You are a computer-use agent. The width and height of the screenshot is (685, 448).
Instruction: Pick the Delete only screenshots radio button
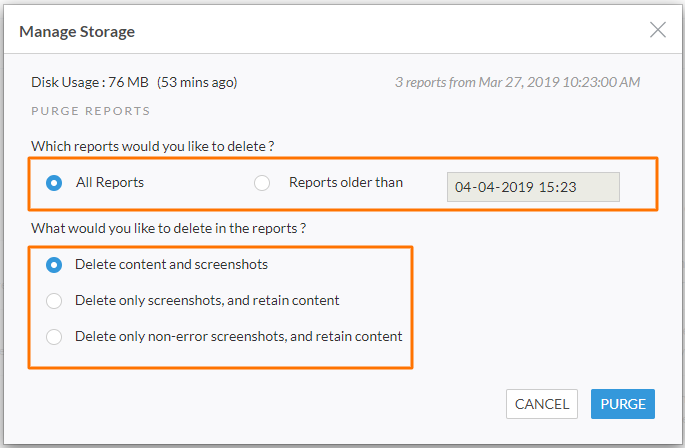point(54,301)
